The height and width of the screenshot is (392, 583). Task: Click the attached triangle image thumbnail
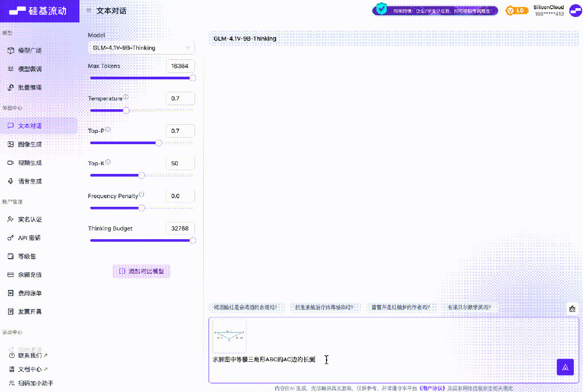pyautogui.click(x=230, y=335)
